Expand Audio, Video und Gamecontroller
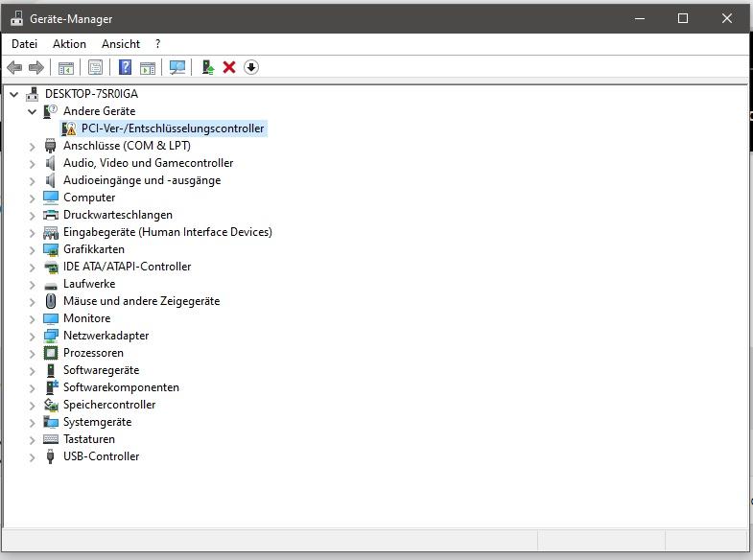This screenshot has height=560, width=753. pyautogui.click(x=33, y=164)
